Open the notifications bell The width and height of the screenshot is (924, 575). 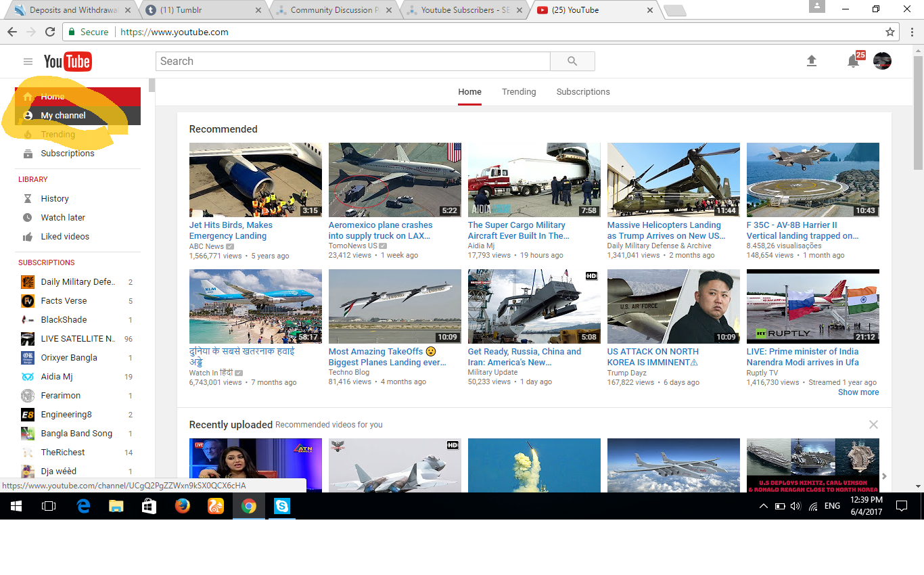(x=853, y=61)
